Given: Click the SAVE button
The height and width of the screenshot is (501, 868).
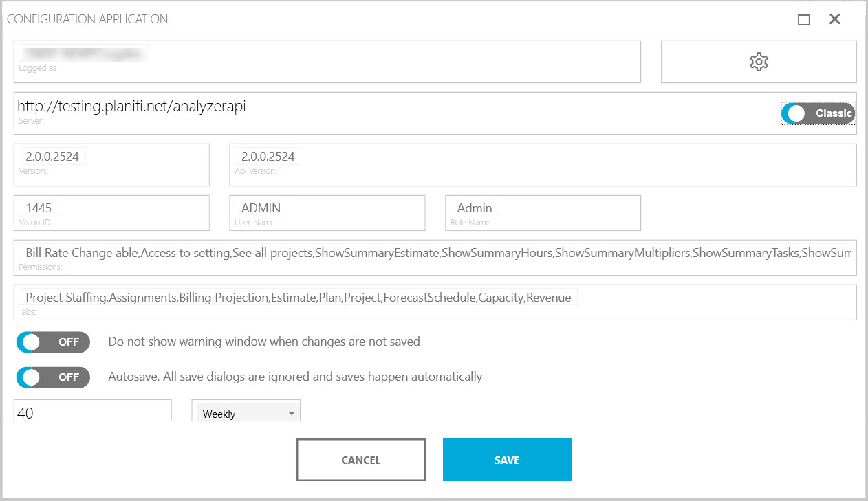Looking at the screenshot, I should [x=507, y=459].
